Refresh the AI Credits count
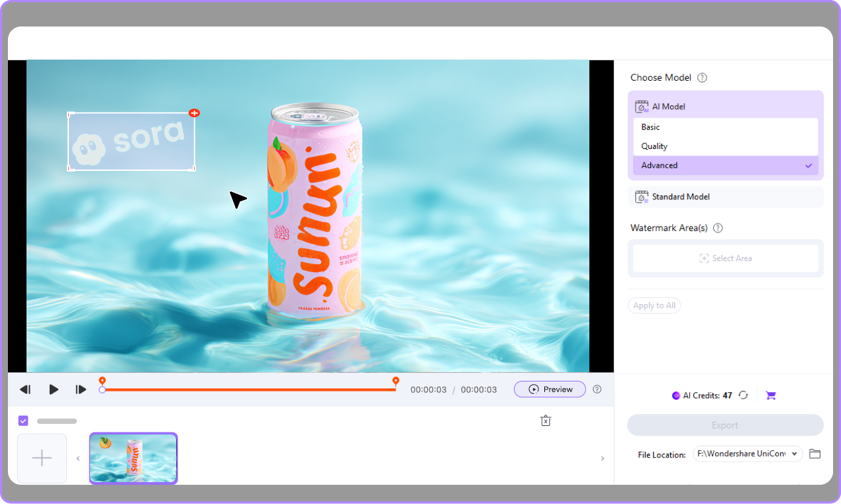The height and width of the screenshot is (504, 841). pyautogui.click(x=743, y=395)
